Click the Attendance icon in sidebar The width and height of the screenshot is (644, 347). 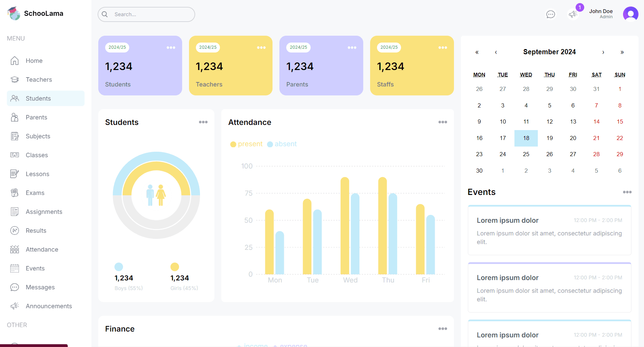point(14,250)
